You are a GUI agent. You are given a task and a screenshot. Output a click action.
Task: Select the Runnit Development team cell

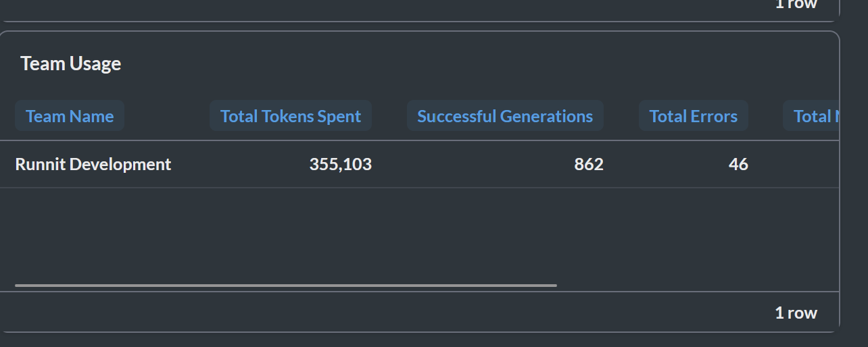93,164
